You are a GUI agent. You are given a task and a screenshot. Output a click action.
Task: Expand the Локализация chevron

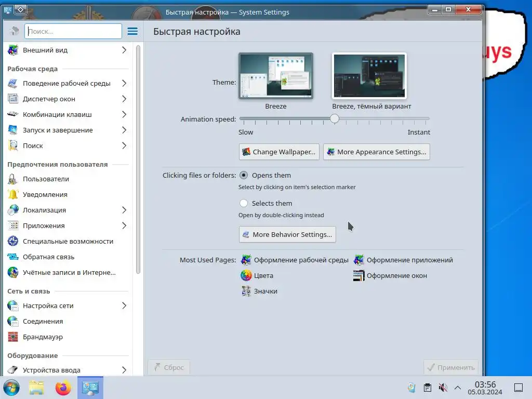coord(124,210)
